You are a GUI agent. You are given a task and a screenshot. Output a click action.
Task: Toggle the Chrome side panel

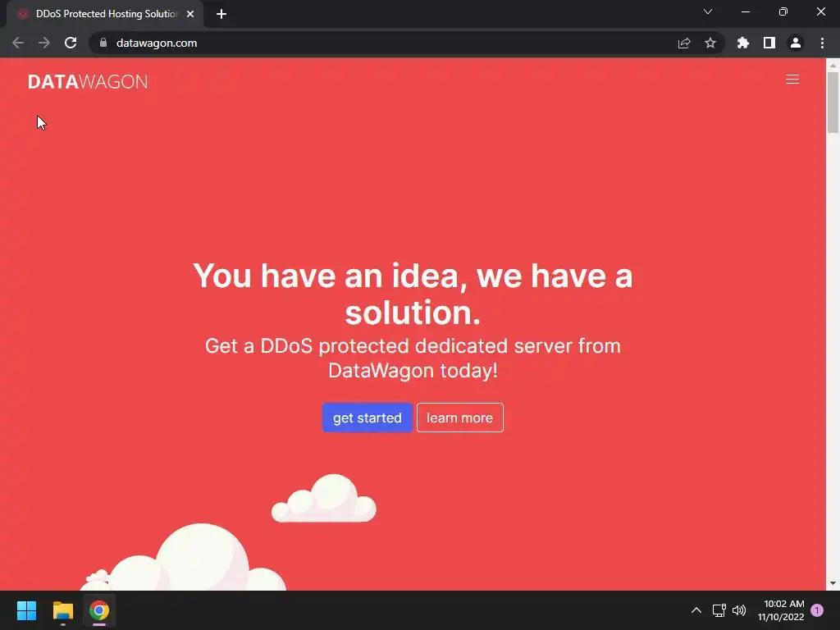pos(769,43)
